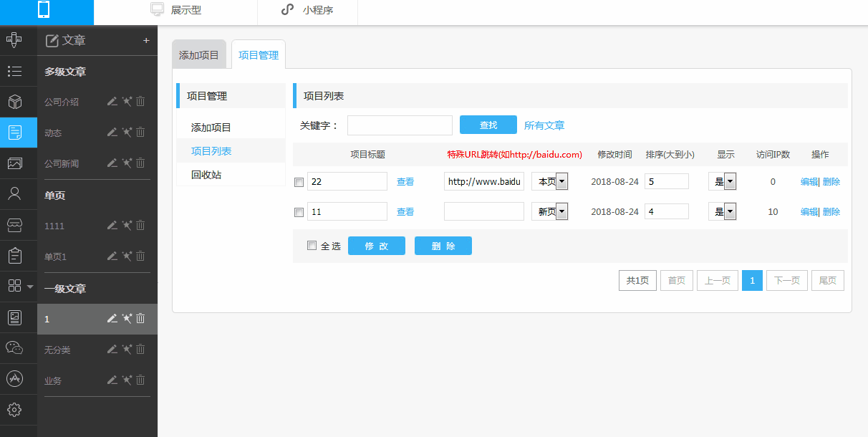
Task: Click 删除 link for project 11
Action: [x=831, y=212]
